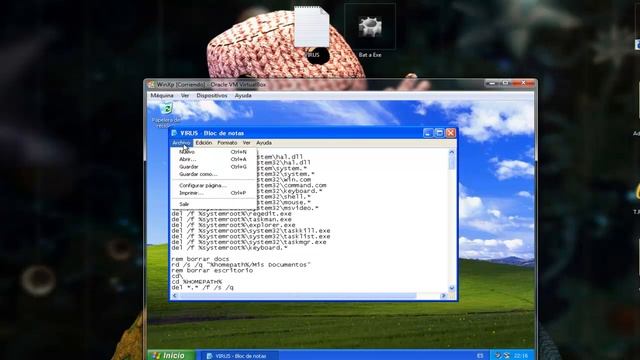Close the WinXp VirtualBox window
Viewport: 640px width, 360px height.
click(x=523, y=83)
